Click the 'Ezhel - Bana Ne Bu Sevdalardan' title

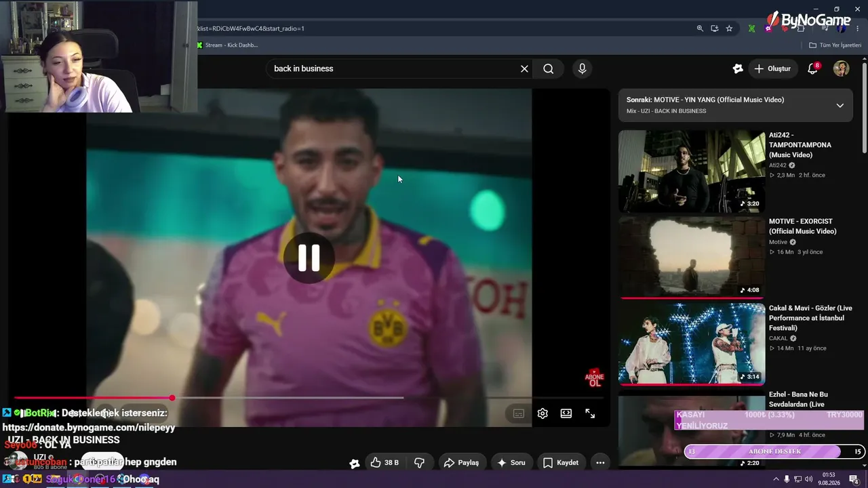coord(798,399)
